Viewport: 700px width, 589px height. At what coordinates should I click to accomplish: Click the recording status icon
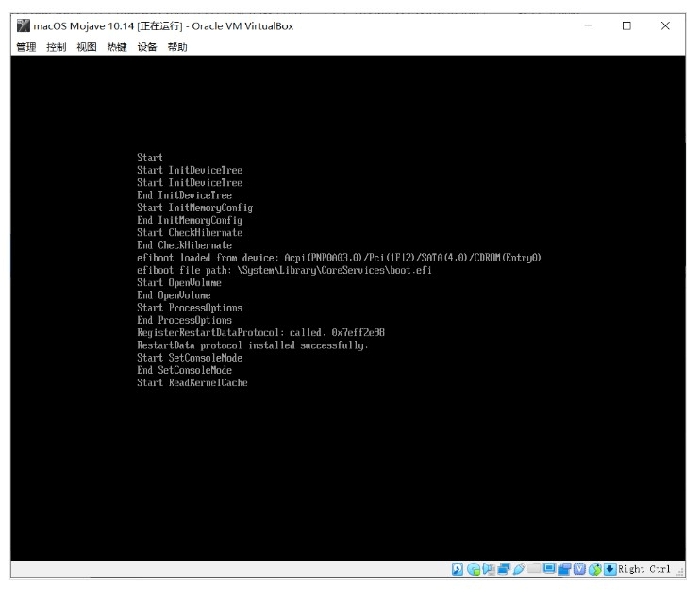pos(564,569)
